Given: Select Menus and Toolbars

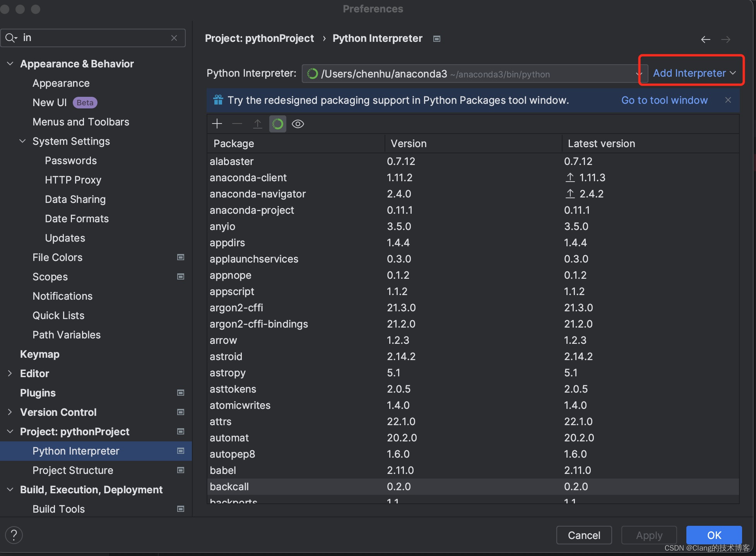Looking at the screenshot, I should click(x=81, y=122).
